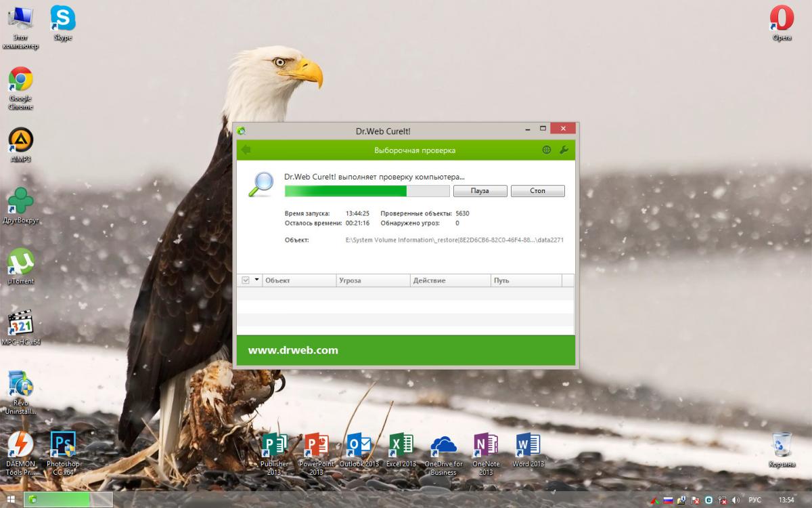Sort by the Угроза column header

click(x=373, y=280)
